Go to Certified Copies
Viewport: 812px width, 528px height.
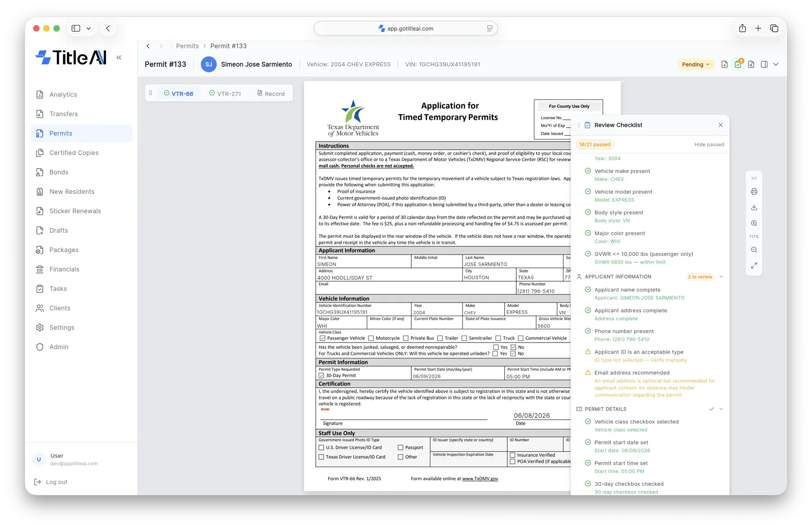pos(81,153)
